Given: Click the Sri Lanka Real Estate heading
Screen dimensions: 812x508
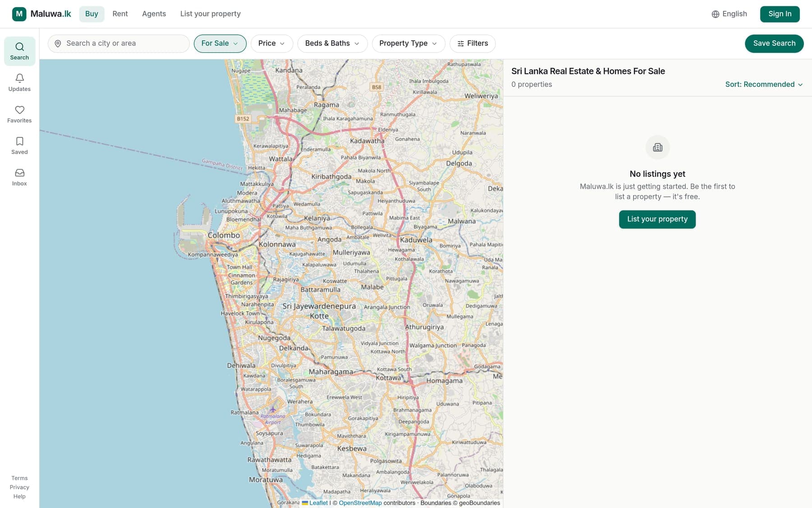Looking at the screenshot, I should [588, 71].
